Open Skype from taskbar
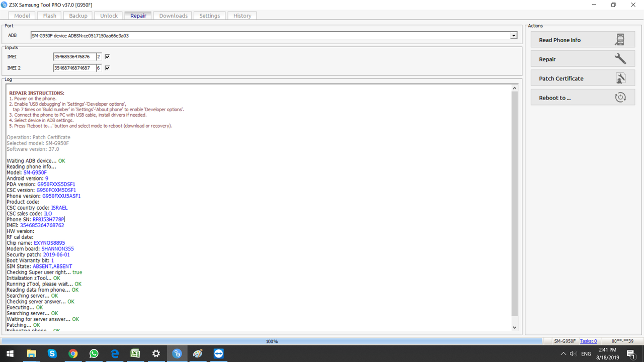 52,354
